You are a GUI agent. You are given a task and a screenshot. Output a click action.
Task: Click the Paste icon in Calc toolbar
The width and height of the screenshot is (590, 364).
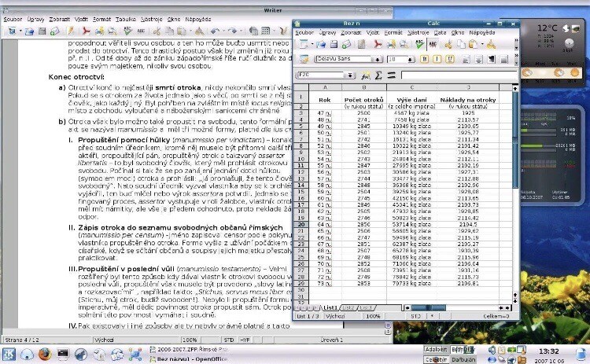474,45
